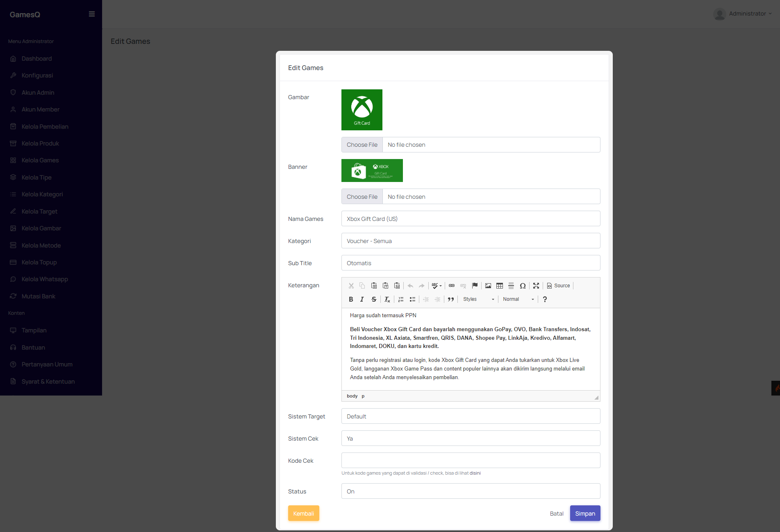Insert an anchor with the flag icon
The height and width of the screenshot is (532, 780).
[x=475, y=286]
